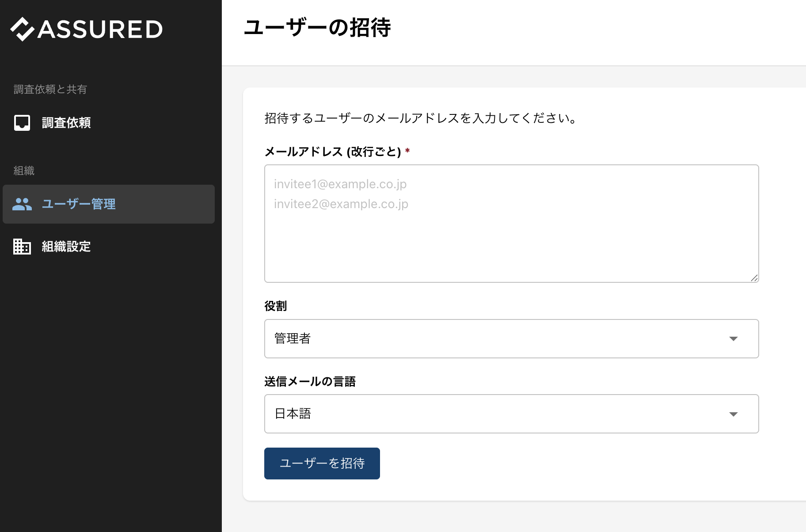Click the 送信メールの言語 label

pyautogui.click(x=310, y=381)
